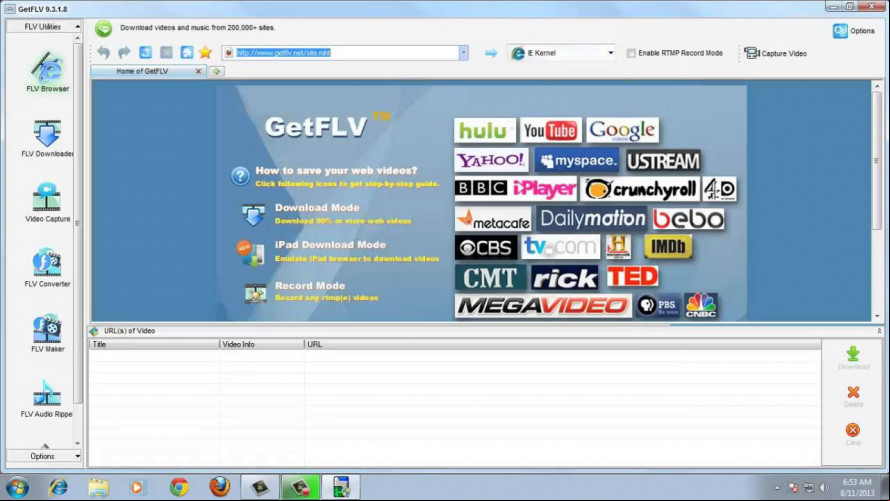Stop loading the page

point(166,53)
